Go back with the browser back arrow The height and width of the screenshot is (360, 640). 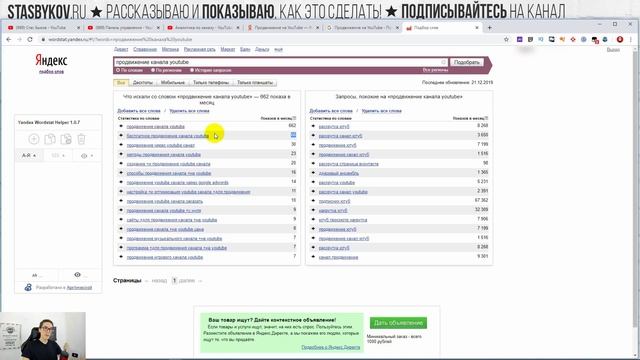pyautogui.click(x=9, y=40)
